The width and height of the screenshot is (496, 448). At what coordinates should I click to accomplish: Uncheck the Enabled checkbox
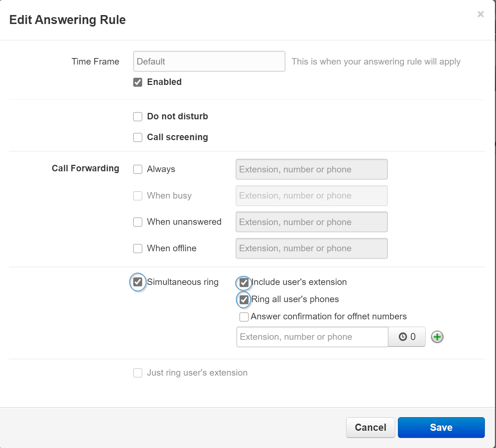coord(138,82)
